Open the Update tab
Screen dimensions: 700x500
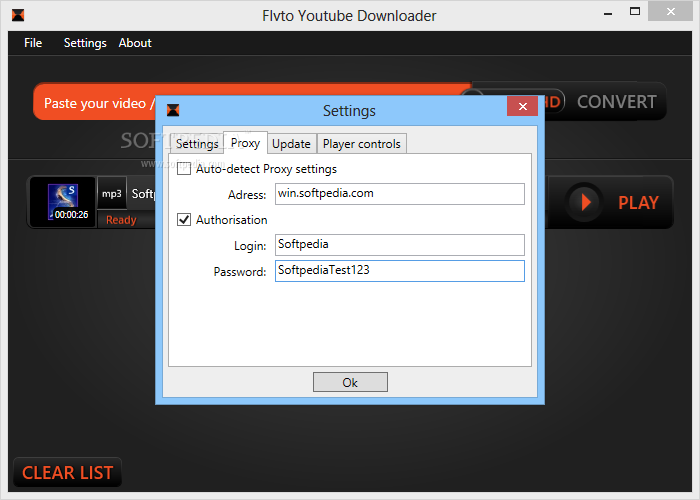[292, 144]
